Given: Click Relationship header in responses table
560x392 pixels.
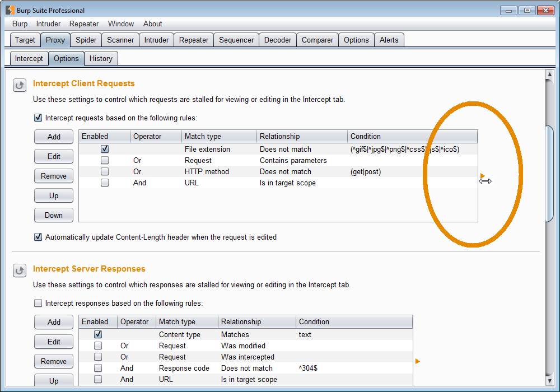Looking at the screenshot, I should tap(257, 321).
